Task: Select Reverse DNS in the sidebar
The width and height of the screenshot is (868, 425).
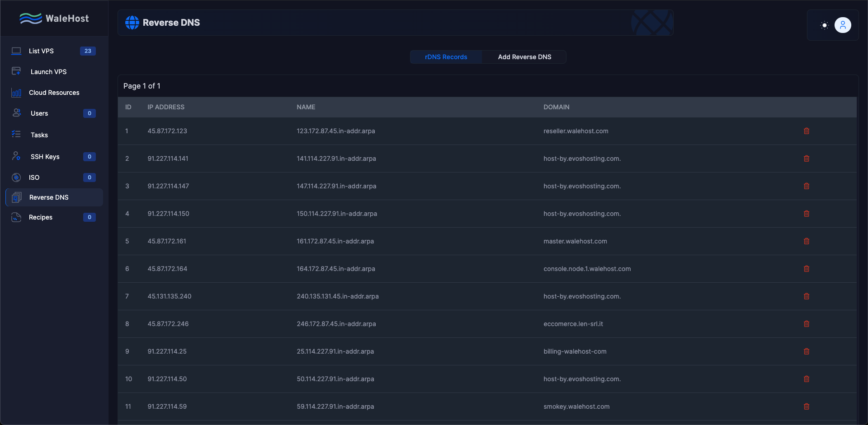Action: coord(54,197)
